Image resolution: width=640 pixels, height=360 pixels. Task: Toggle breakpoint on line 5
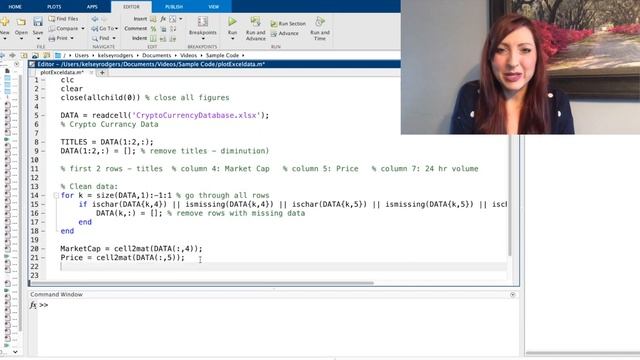pos(43,116)
